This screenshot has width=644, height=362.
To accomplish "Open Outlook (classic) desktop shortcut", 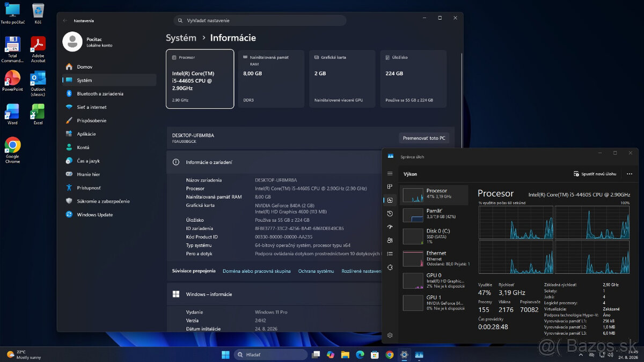I will coord(38,83).
